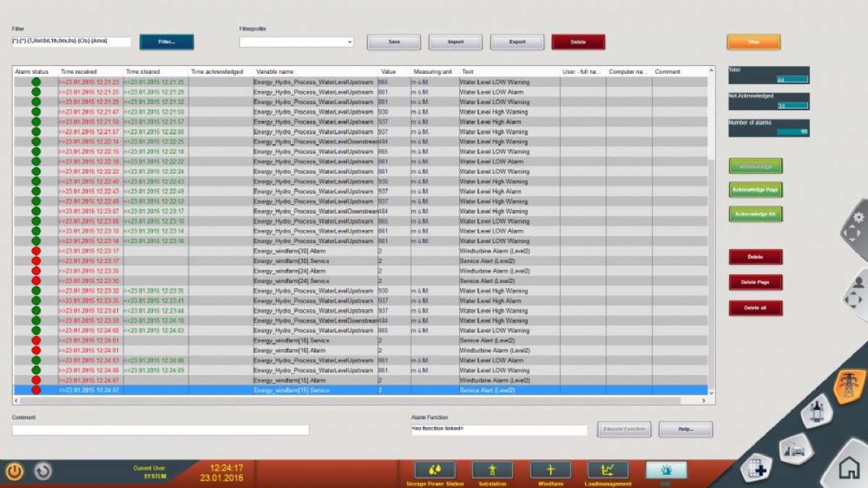Click the Filter... button
The width and height of the screenshot is (868, 488).
tap(166, 42)
